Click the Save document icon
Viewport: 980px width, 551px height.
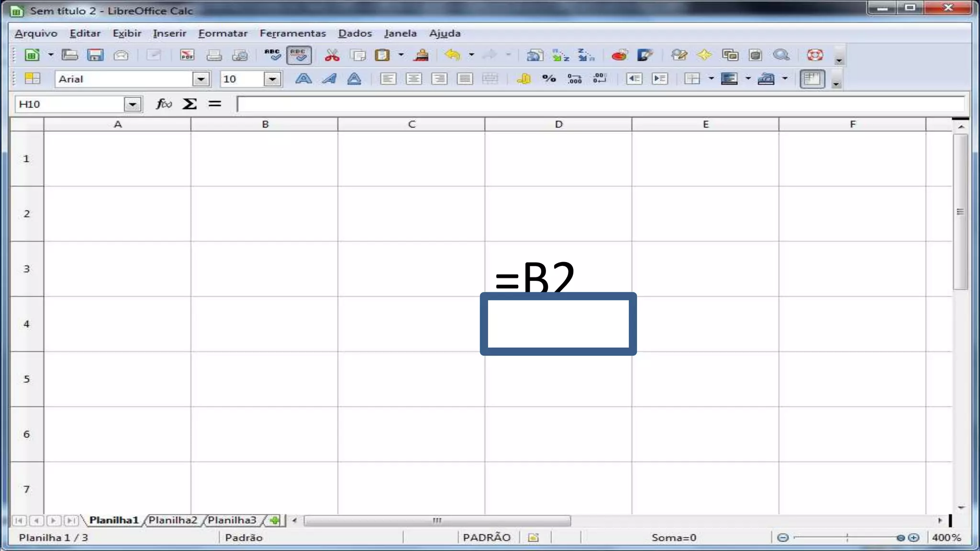pos(95,55)
